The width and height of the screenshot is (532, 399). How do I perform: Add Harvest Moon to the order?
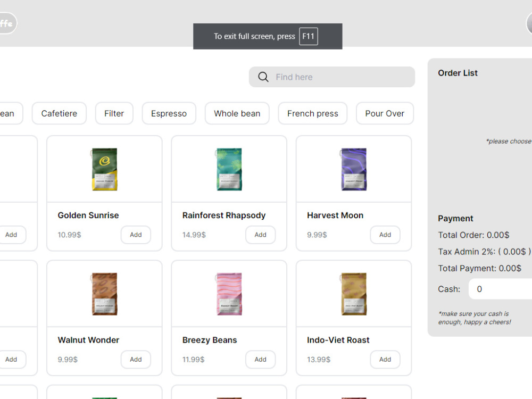pos(385,235)
